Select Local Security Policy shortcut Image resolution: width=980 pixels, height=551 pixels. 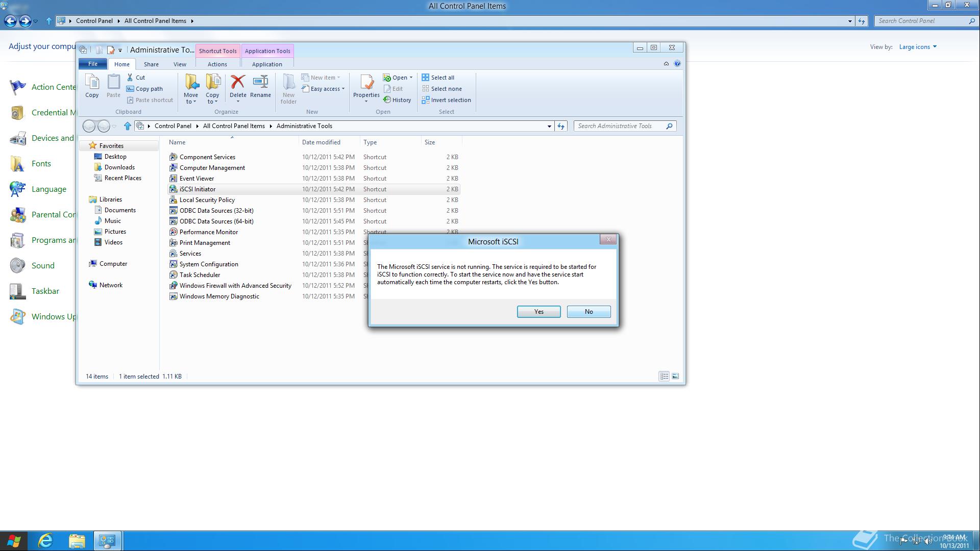pos(207,200)
